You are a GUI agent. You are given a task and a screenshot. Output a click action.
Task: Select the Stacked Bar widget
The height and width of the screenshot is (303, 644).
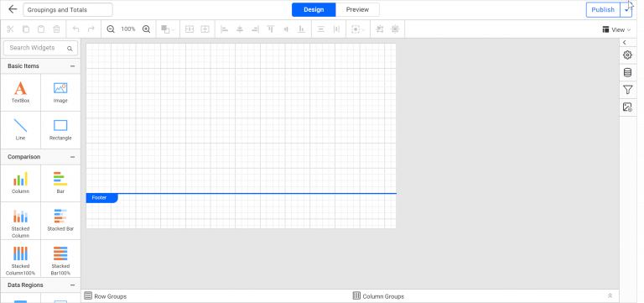[60, 221]
